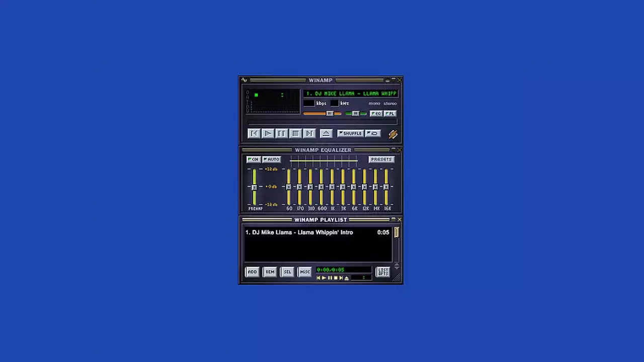Click the 6K equalizer band slider

point(354,187)
